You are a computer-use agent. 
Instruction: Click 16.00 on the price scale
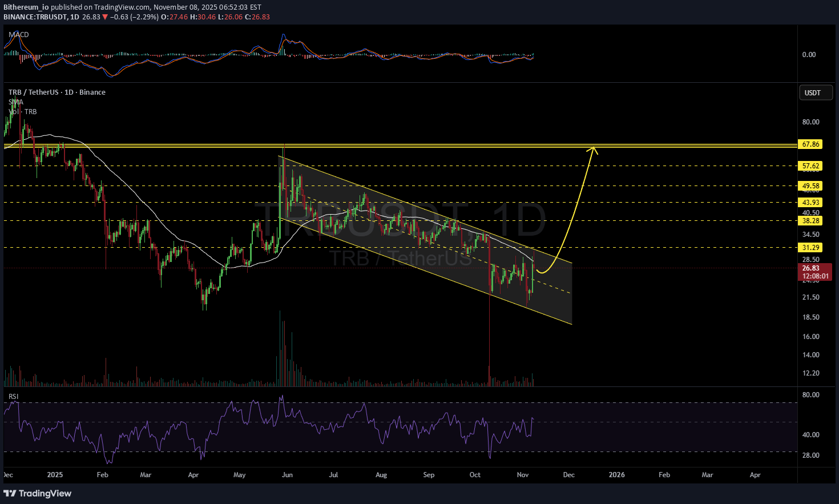pyautogui.click(x=810, y=337)
